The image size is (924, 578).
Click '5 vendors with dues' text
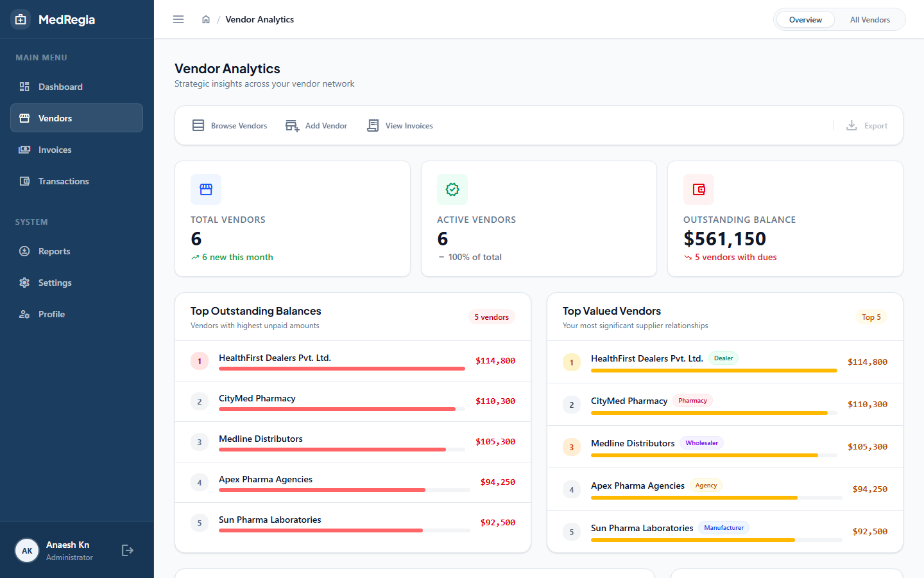click(735, 257)
